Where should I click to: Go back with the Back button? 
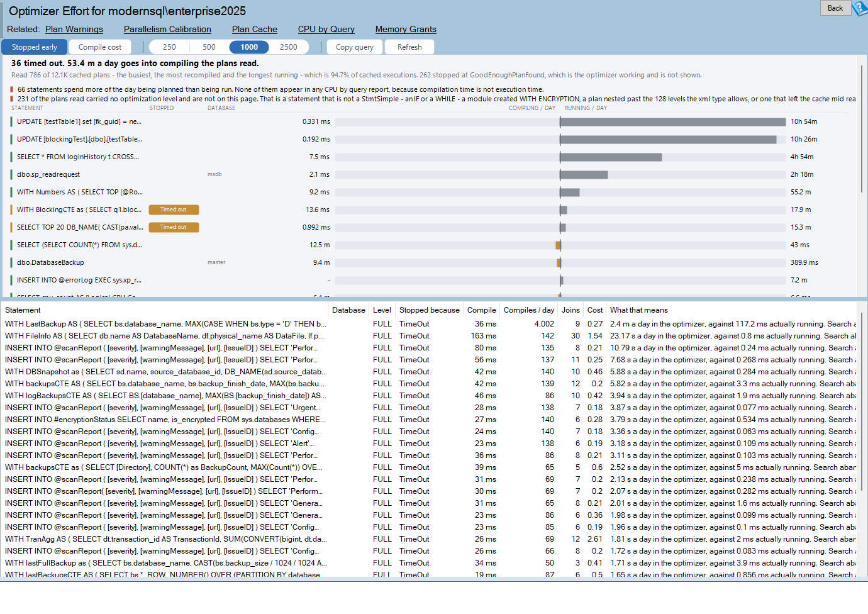click(835, 8)
